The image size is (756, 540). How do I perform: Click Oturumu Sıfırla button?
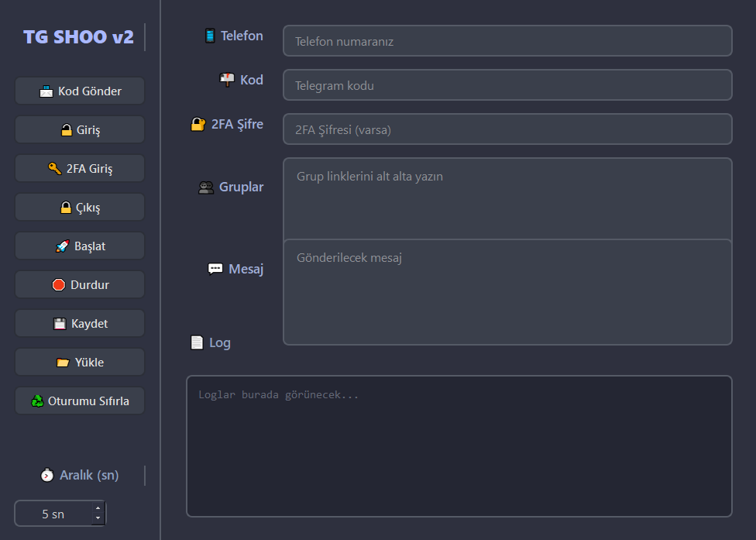[x=80, y=401]
